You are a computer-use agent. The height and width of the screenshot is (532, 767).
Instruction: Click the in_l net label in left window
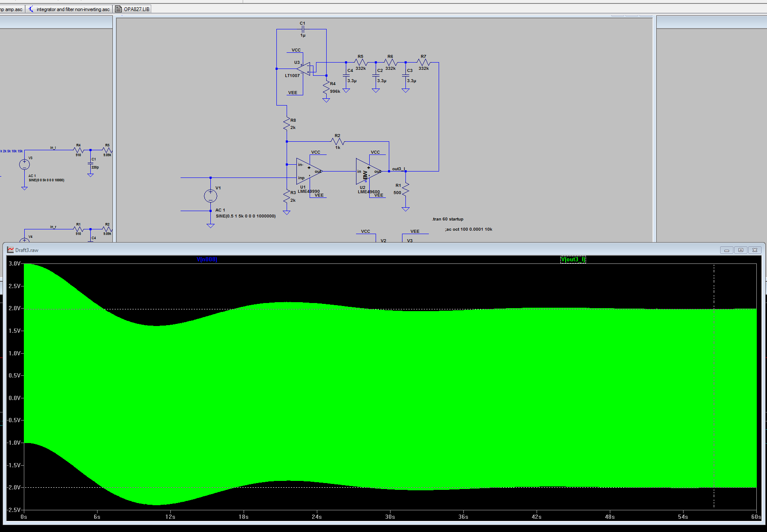53,148
